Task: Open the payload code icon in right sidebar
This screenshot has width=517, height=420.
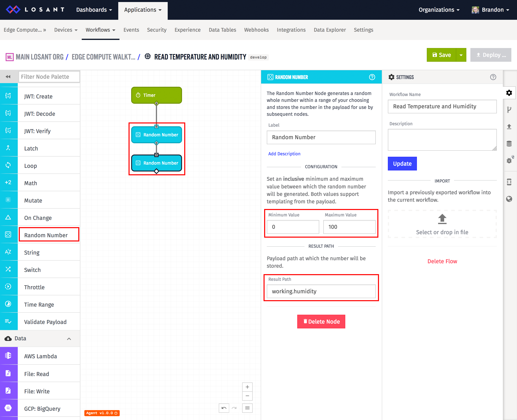Action: (x=509, y=182)
